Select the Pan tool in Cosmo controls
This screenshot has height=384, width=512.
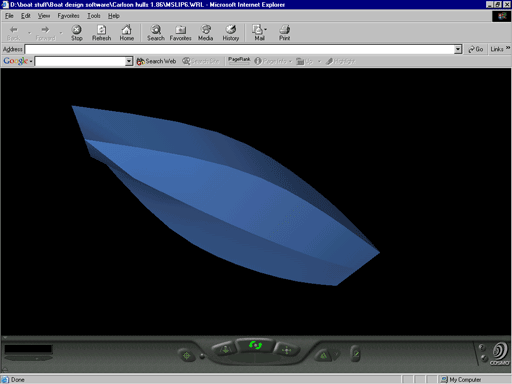[x=286, y=350]
